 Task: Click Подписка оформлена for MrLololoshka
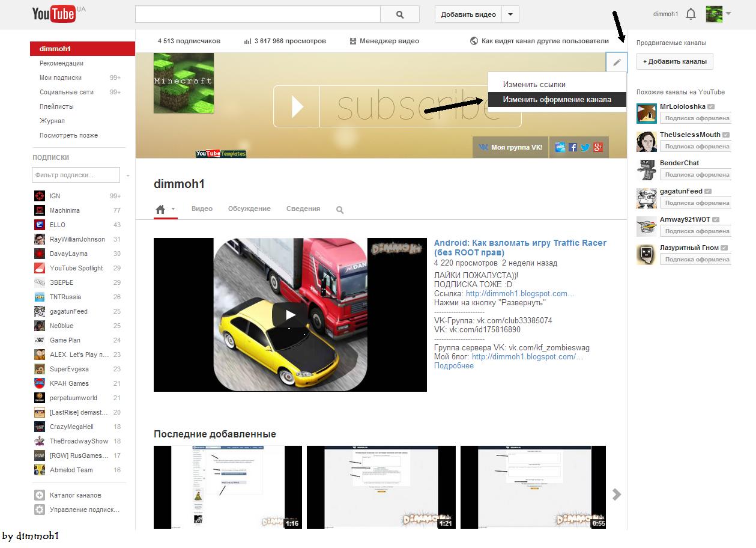[695, 118]
